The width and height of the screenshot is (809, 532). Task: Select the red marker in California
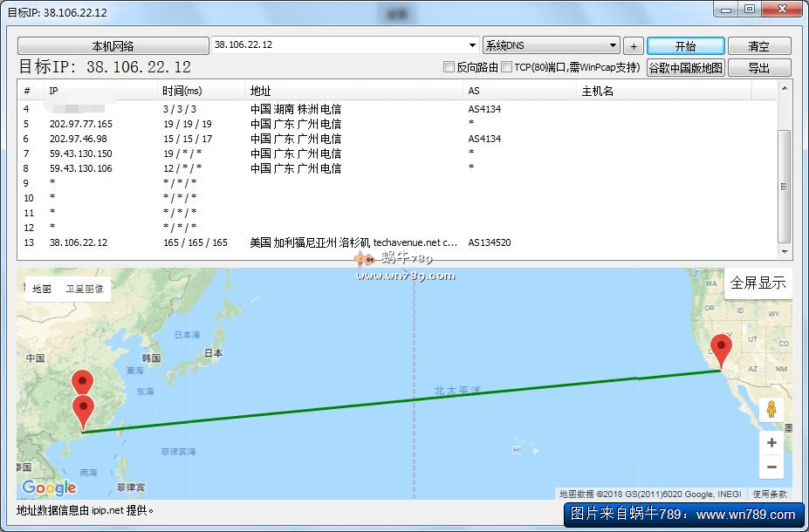[721, 349]
